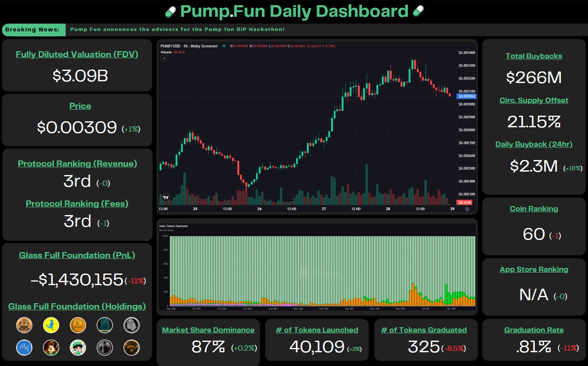
Task: Open the gold dollar coin holdings icon
Action: [78, 325]
